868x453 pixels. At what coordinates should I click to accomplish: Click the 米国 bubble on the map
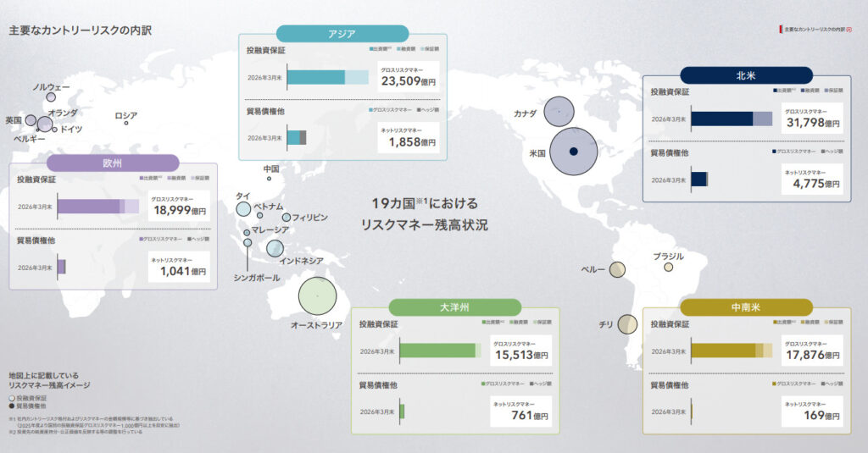574,152
